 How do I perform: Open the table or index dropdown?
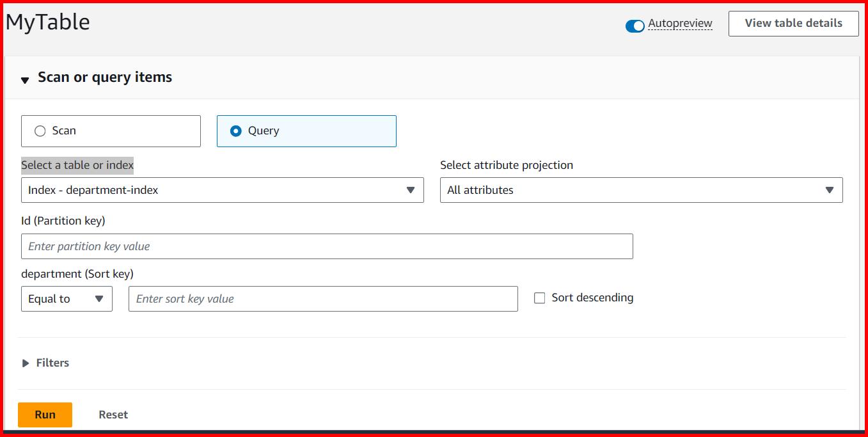pyautogui.click(x=222, y=189)
